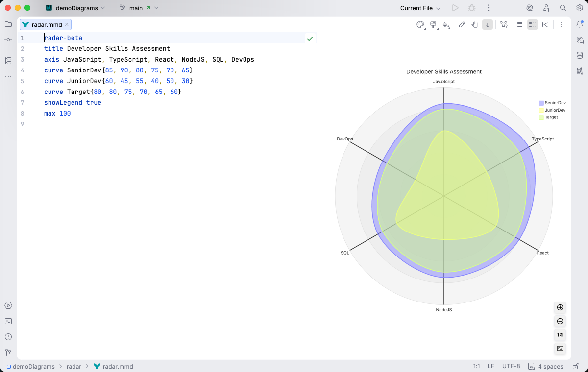The image size is (588, 372).
Task: Open the Terminal tool window
Action: click(8, 321)
